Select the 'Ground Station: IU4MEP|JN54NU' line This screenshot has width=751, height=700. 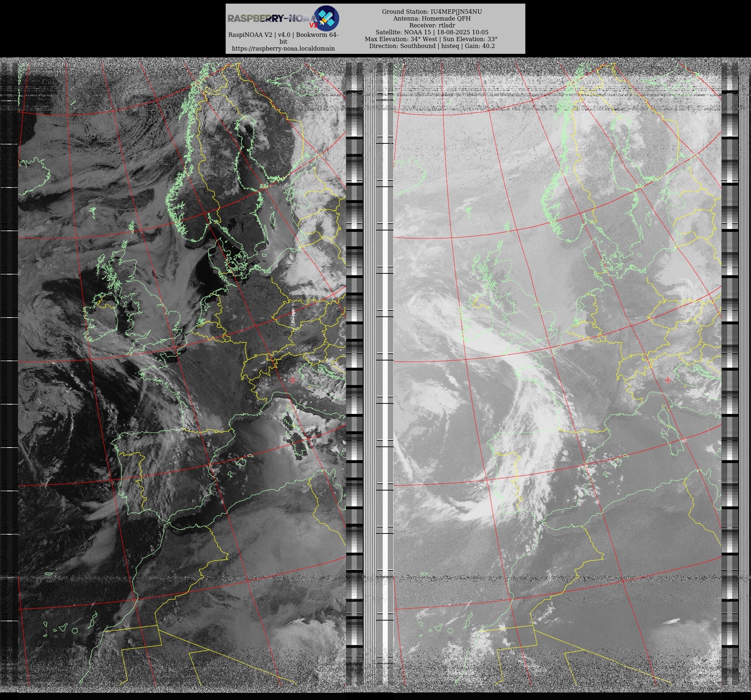click(432, 12)
